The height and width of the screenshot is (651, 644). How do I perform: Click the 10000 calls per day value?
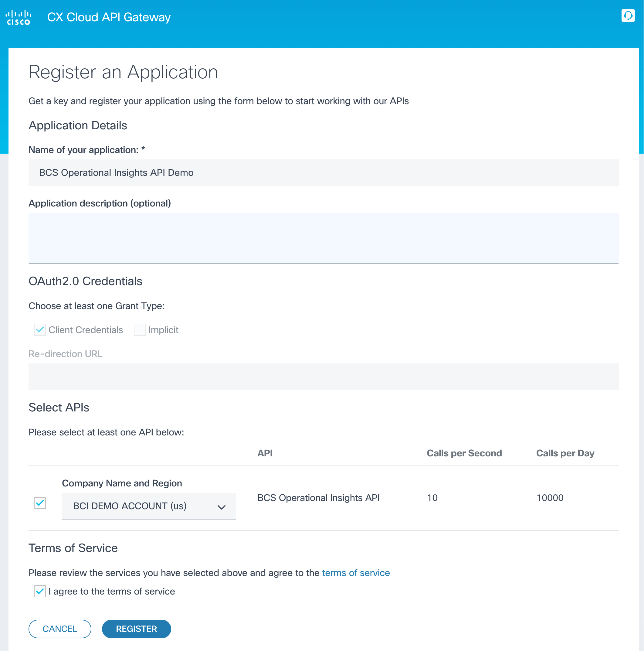pyautogui.click(x=550, y=498)
